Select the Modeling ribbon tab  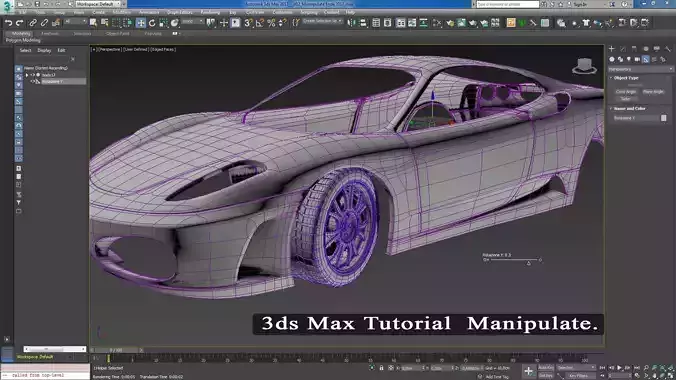21,33
